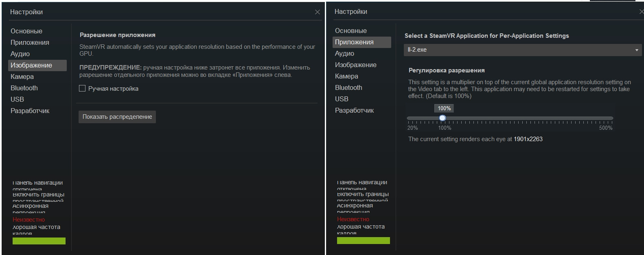Enable the Ручная настройка checkbox
The image size is (644, 255).
pyautogui.click(x=82, y=89)
